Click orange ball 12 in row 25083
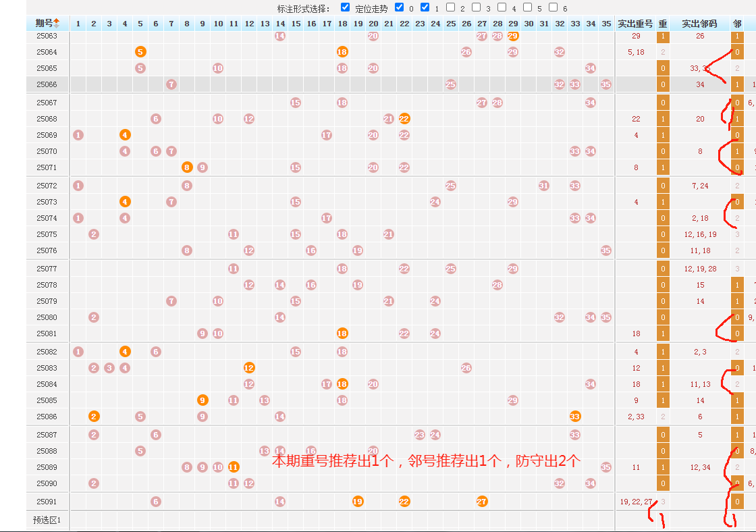The height and width of the screenshot is (532, 756). click(249, 368)
